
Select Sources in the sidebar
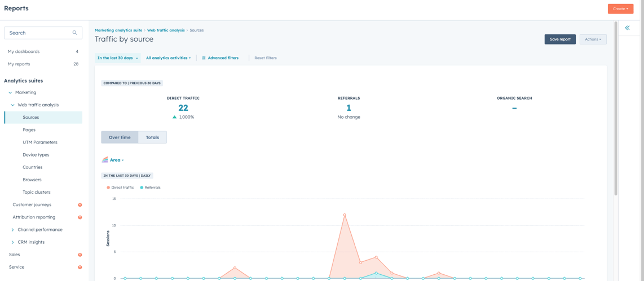[x=43, y=117]
